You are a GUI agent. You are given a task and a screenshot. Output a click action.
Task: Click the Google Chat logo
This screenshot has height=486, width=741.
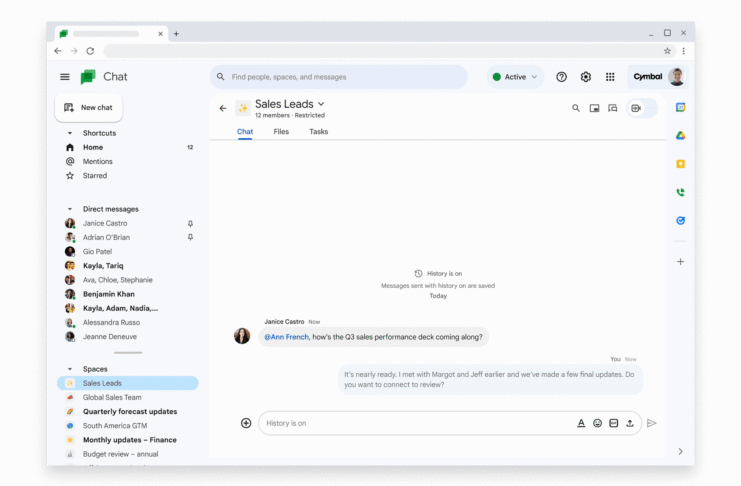point(88,77)
